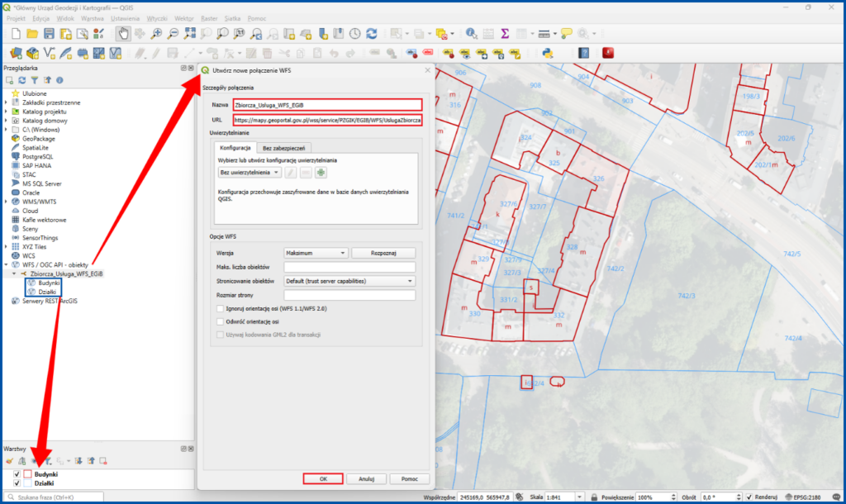Click the Rozpoznaj button

[383, 253]
